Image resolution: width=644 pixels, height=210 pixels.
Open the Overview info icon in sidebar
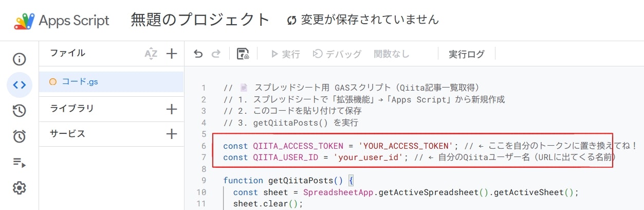[x=20, y=59]
